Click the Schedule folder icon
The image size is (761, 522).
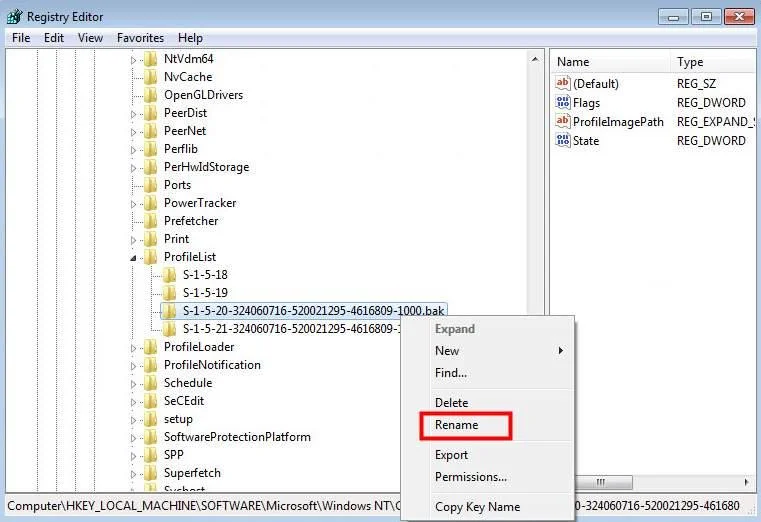pos(151,383)
